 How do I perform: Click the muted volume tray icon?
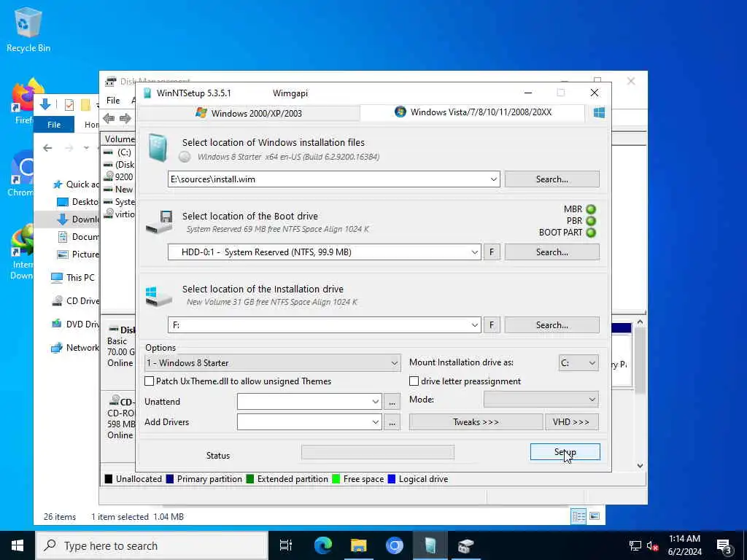click(652, 545)
